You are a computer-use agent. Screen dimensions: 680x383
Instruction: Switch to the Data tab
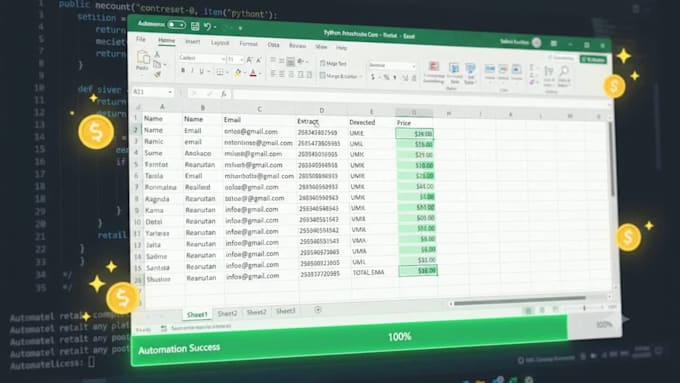pos(273,45)
